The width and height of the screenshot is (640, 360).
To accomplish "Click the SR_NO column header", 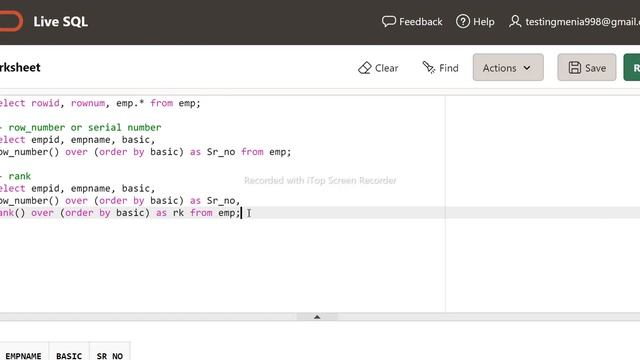I will 110,356.
